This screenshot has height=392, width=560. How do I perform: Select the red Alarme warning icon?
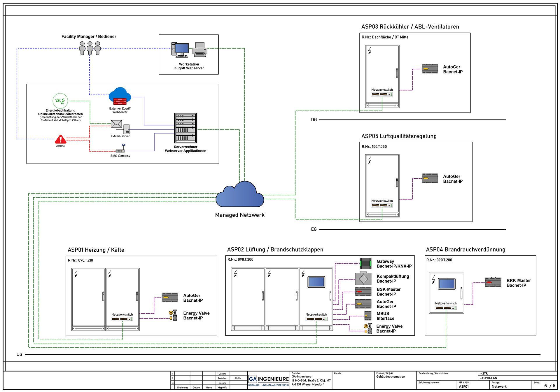click(61, 139)
